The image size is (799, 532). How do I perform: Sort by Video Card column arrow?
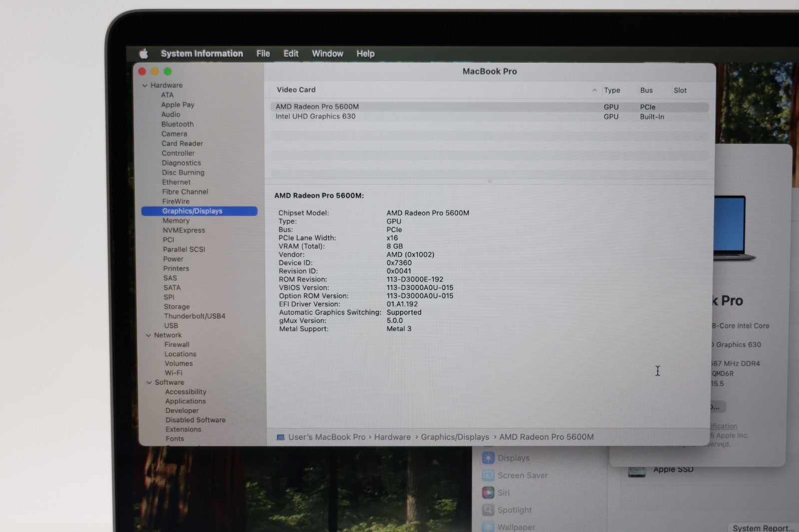coord(594,90)
